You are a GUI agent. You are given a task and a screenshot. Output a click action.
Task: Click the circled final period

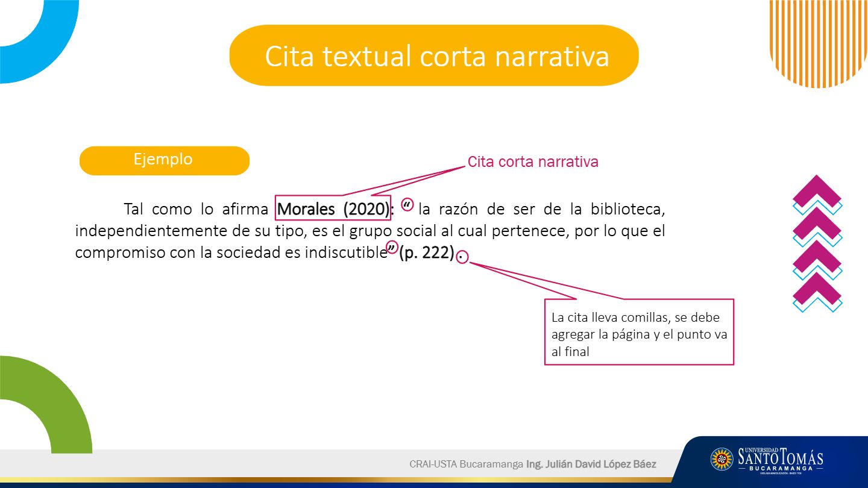(462, 257)
